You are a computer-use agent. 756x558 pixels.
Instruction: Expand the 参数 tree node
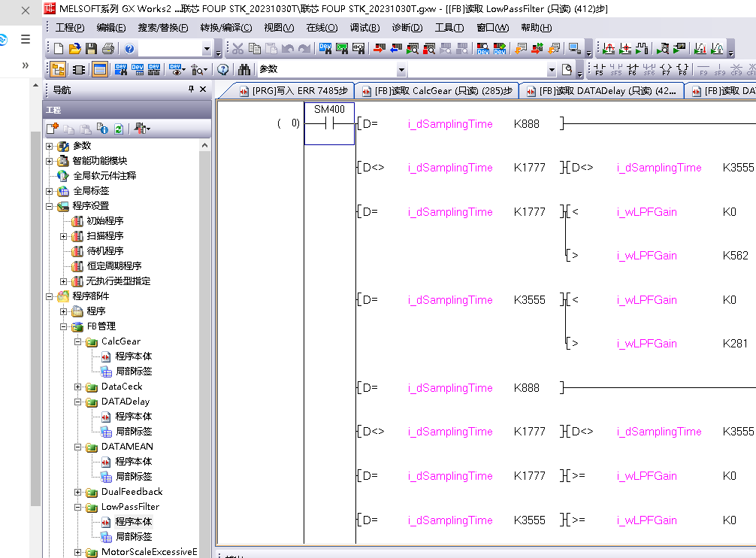click(50, 146)
